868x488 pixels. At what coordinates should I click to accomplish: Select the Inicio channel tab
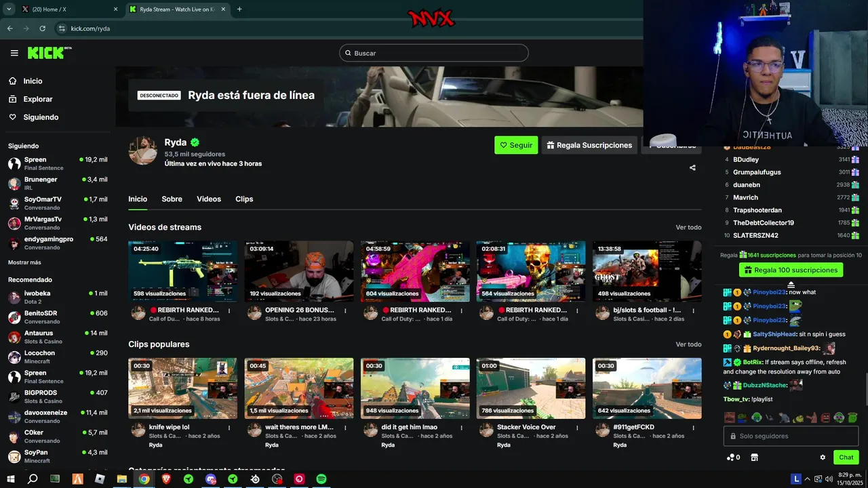(x=138, y=199)
